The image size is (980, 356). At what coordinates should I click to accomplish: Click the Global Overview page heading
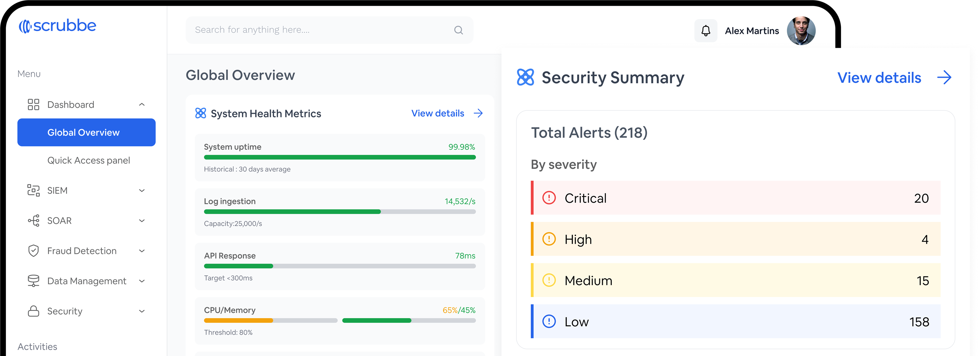[240, 75]
